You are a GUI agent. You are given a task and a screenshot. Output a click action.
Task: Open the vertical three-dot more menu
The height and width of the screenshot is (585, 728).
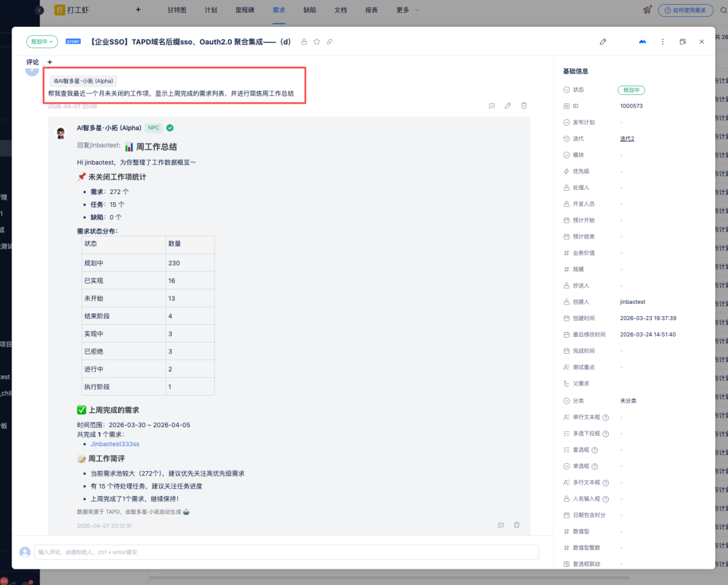click(x=663, y=42)
